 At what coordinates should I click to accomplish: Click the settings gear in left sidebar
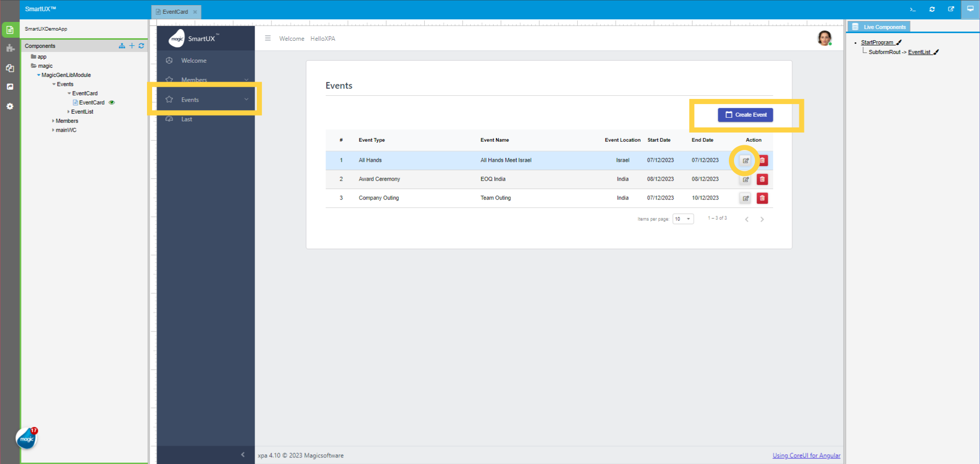tap(10, 106)
